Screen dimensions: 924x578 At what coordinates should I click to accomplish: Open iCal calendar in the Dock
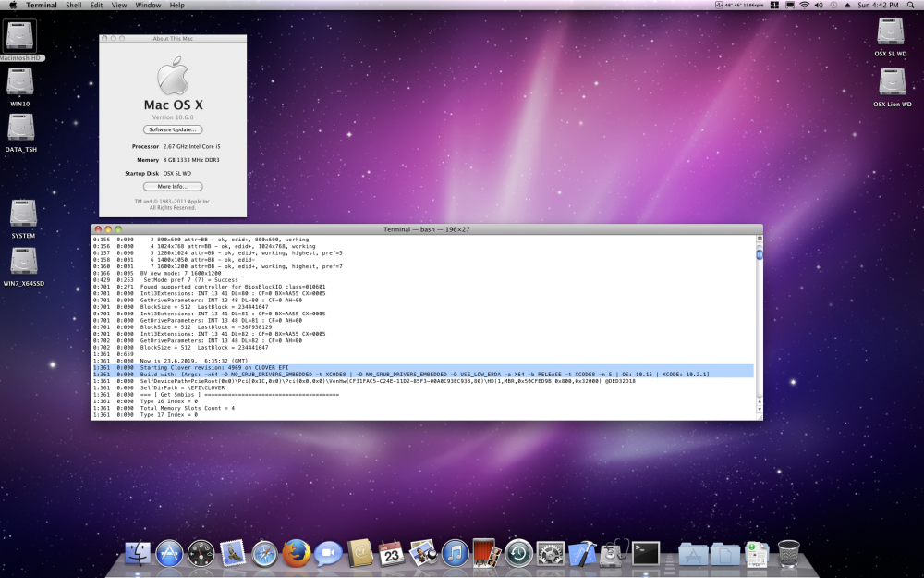coord(392,554)
